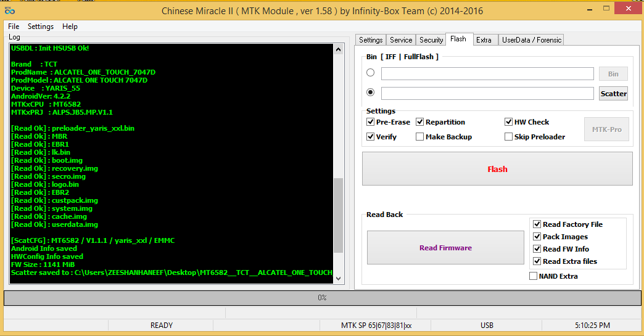The height and width of the screenshot is (336, 644).
Task: Click the 'AndroidVer: 4.2.2' log line
Action: click(41, 96)
